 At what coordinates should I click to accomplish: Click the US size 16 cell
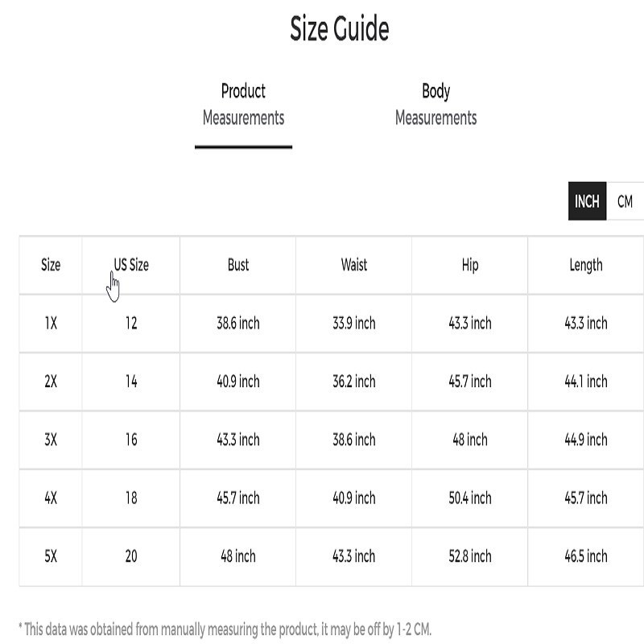point(131,440)
